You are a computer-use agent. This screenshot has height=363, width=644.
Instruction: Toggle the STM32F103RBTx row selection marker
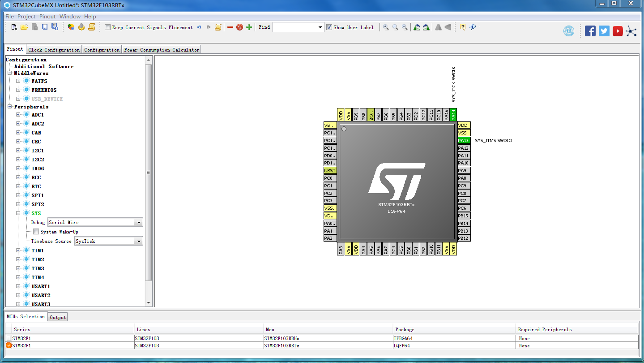(x=9, y=346)
